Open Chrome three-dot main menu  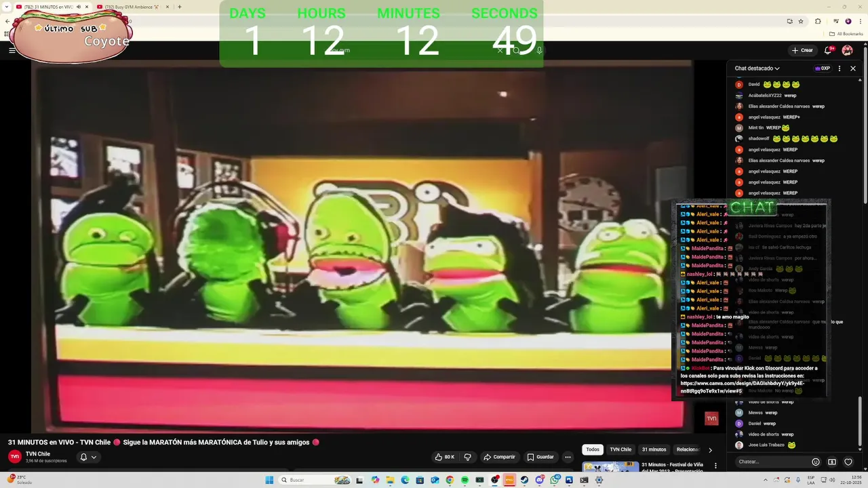[861, 21]
